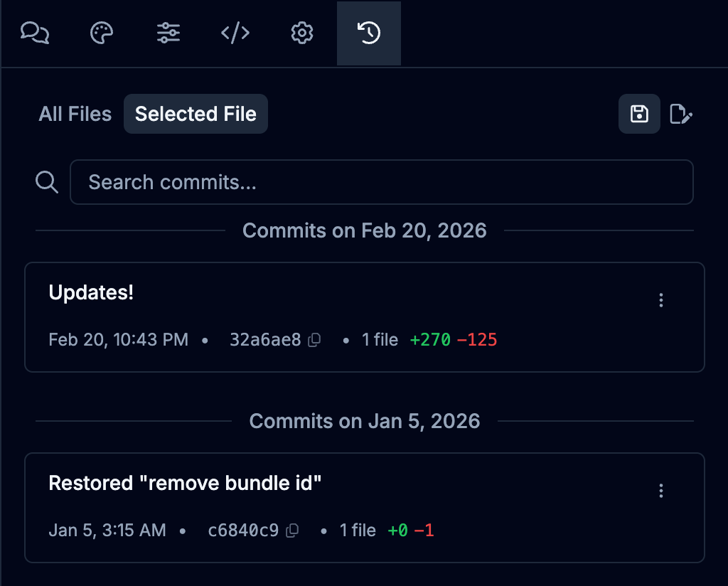Open the Restored "remove bundle id" commit
Screen dimensions: 728x586
(365, 508)
